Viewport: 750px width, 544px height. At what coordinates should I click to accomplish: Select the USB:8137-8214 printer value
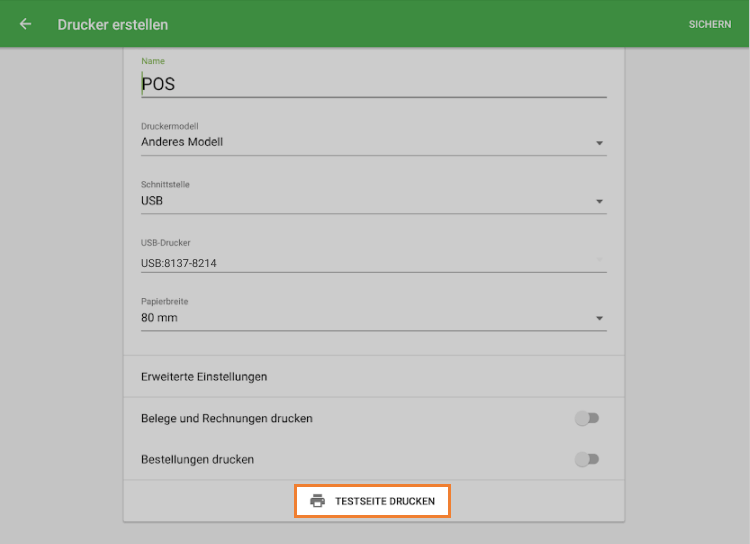pos(179,263)
